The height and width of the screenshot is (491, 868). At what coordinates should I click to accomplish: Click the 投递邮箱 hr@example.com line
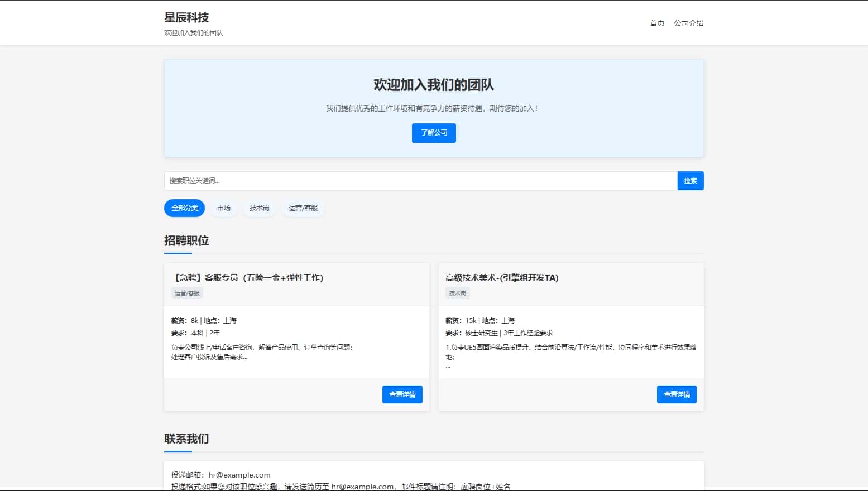(221, 475)
